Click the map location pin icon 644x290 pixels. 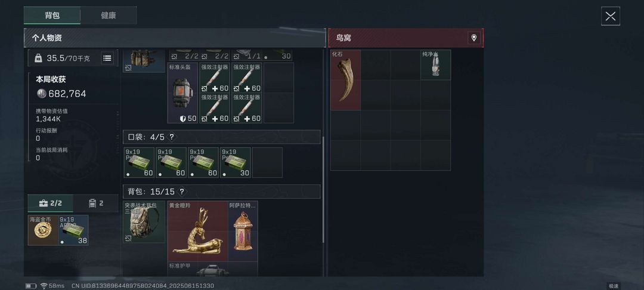click(x=473, y=38)
